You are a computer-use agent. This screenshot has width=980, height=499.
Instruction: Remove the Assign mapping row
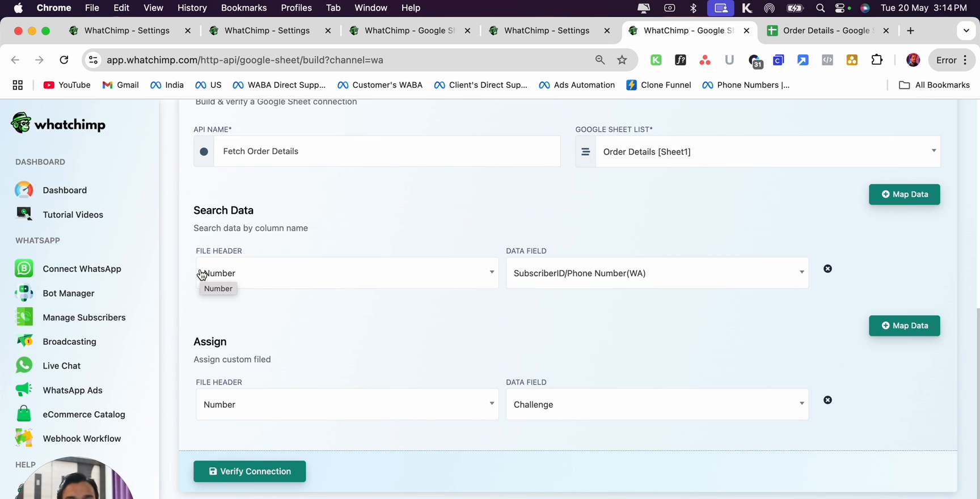[828, 400]
